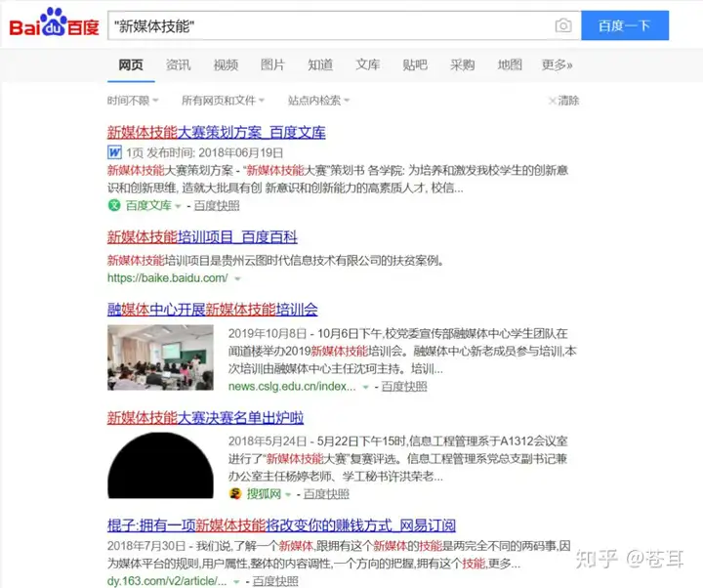
Task: Open result 新媒体技能大赛决赛名单出炉啦
Action: pos(205,418)
